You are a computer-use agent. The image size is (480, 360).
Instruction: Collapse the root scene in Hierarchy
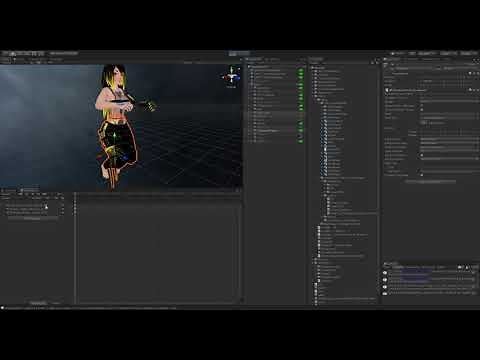pos(249,67)
